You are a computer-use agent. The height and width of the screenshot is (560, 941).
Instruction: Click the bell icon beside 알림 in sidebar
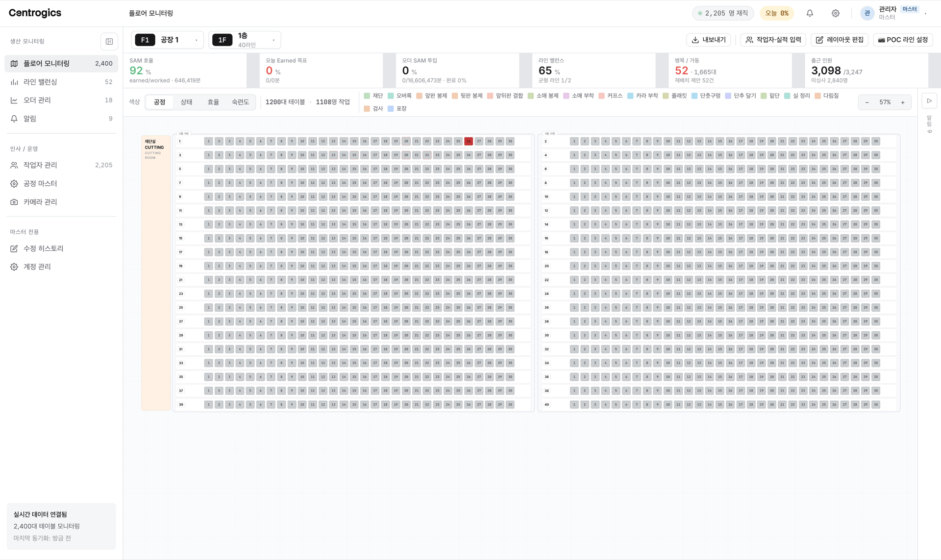click(x=14, y=119)
